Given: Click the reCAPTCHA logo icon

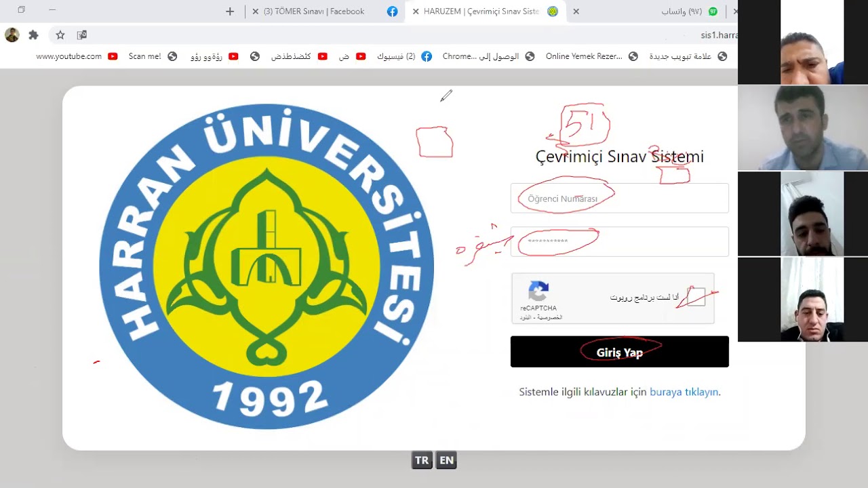Looking at the screenshot, I should [x=538, y=291].
